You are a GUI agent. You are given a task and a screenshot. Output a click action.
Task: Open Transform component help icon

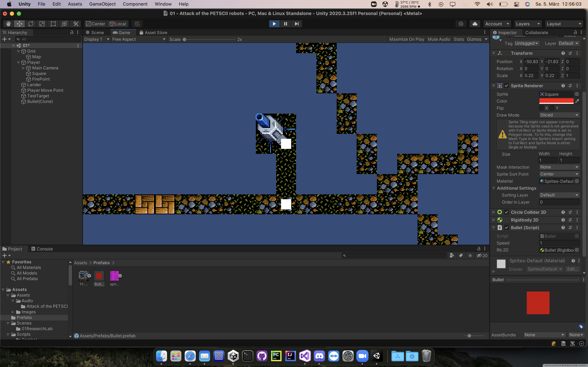click(563, 53)
